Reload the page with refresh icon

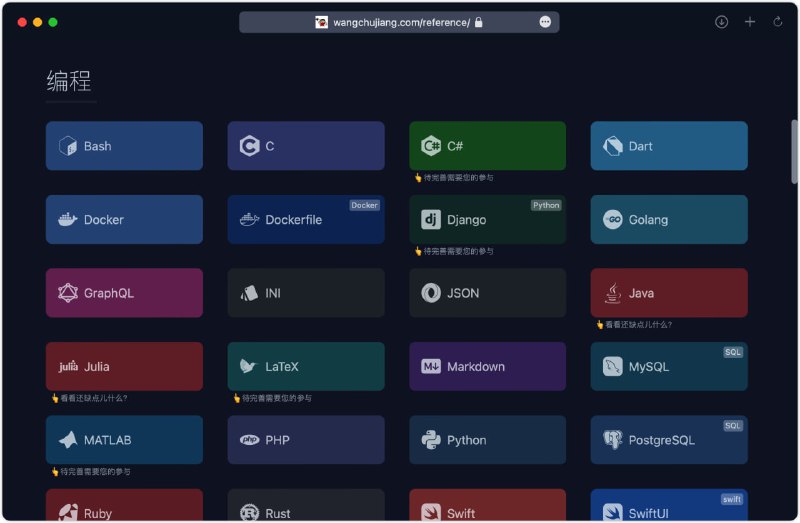[778, 22]
